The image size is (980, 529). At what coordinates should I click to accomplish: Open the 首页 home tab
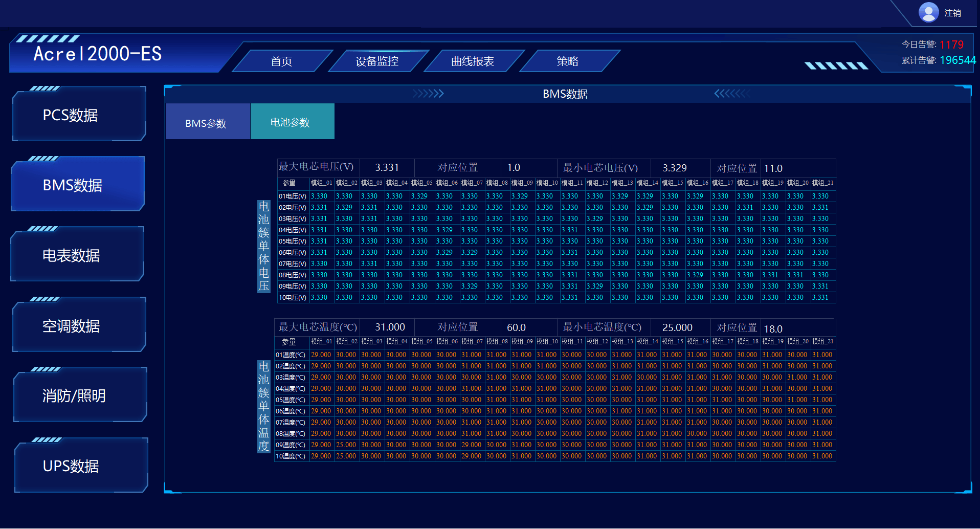point(281,61)
